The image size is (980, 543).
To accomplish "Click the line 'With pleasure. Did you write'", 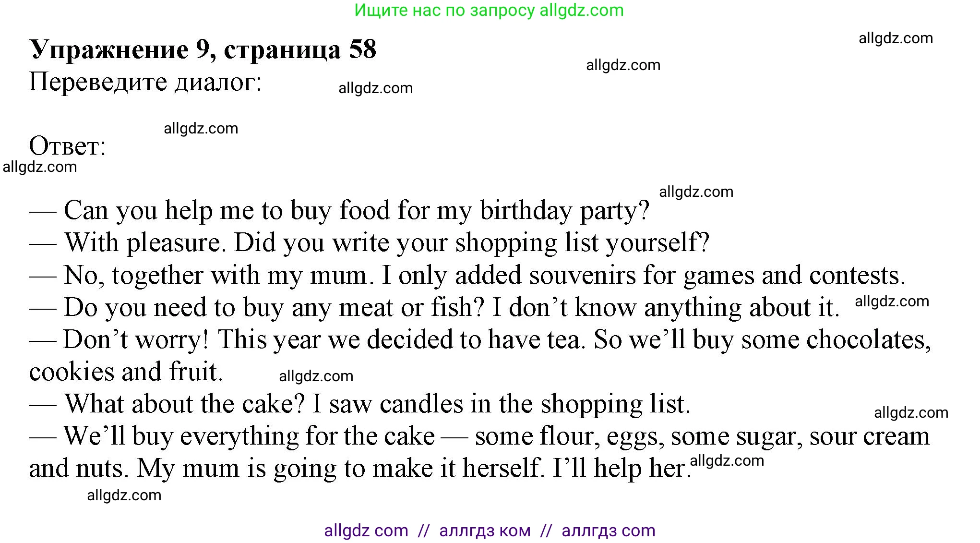I will pyautogui.click(x=369, y=243).
